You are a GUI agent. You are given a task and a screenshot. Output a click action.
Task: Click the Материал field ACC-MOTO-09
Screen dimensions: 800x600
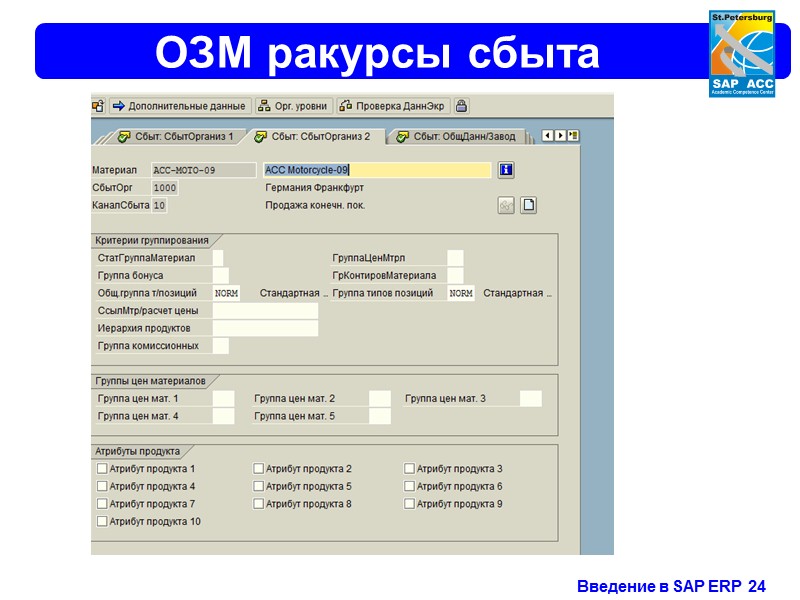(204, 170)
